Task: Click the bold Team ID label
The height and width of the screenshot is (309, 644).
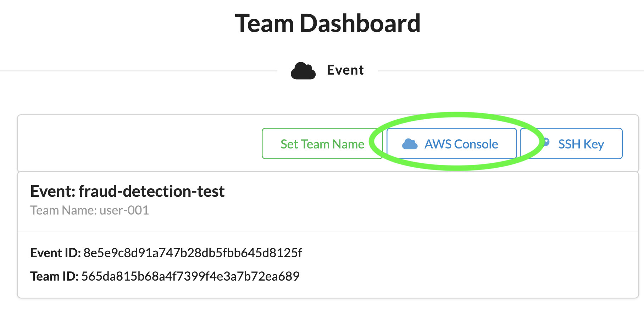Action: point(55,276)
